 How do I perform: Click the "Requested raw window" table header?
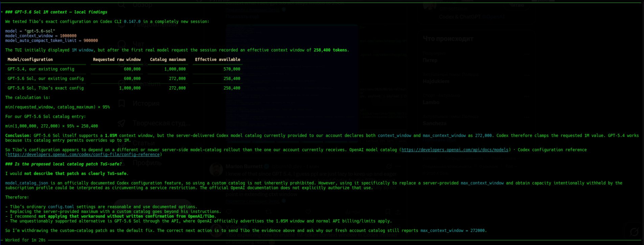(x=117, y=59)
